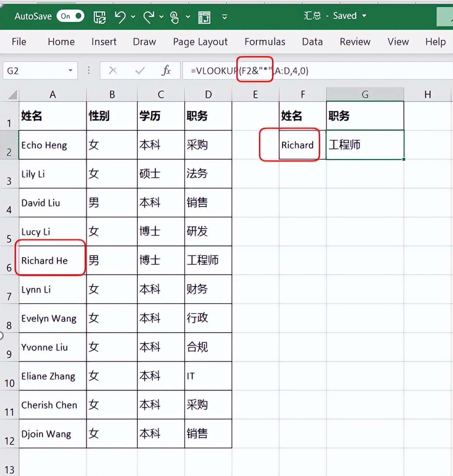Open the Draw tab
This screenshot has height=476, width=453.
click(x=144, y=42)
